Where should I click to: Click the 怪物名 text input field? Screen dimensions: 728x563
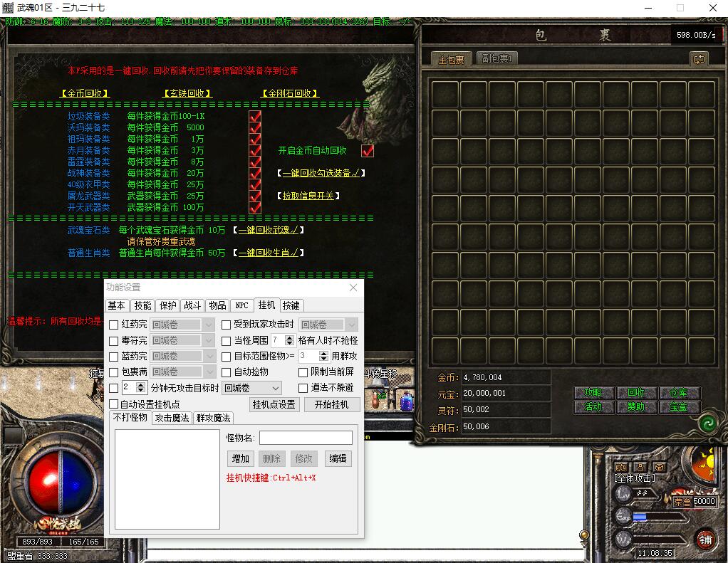(306, 438)
